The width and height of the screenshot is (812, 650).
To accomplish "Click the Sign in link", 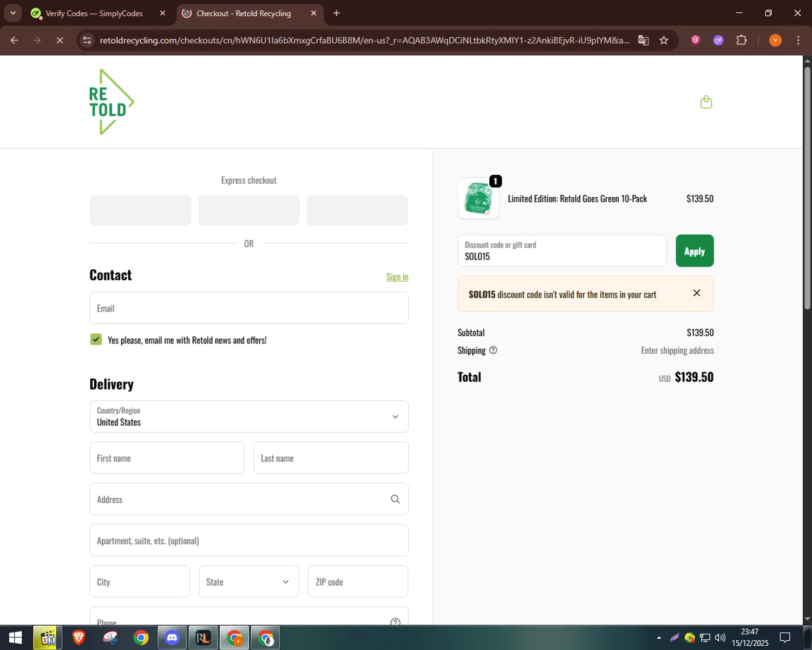I will tap(397, 277).
